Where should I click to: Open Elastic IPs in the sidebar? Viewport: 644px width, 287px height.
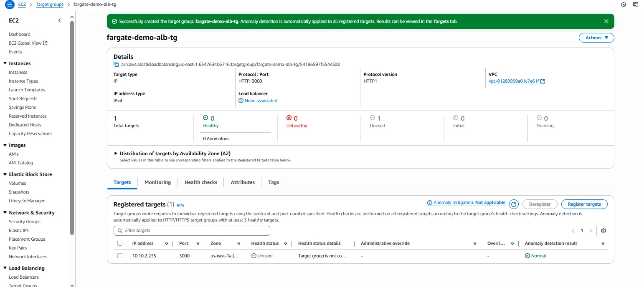pyautogui.click(x=19, y=230)
